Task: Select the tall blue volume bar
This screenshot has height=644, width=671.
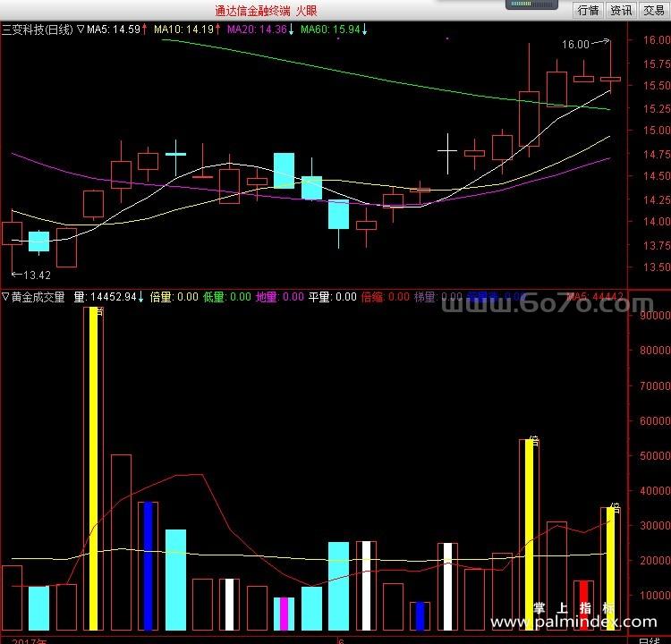Action: pyautogui.click(x=148, y=565)
